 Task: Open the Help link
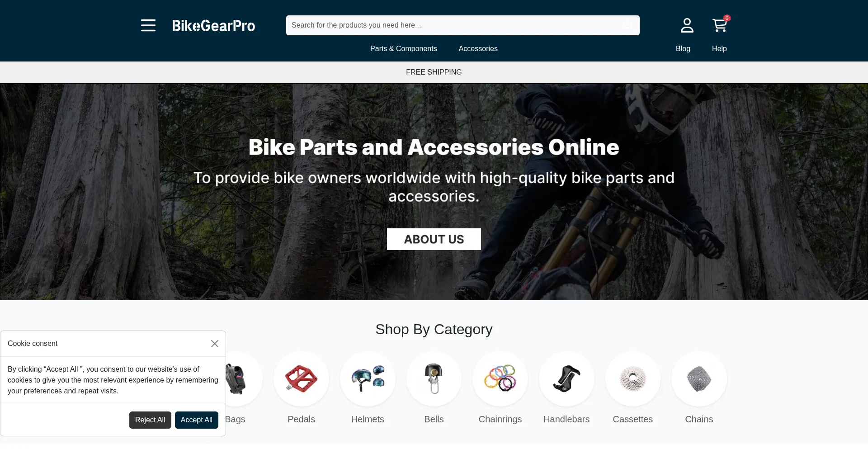pyautogui.click(x=719, y=49)
